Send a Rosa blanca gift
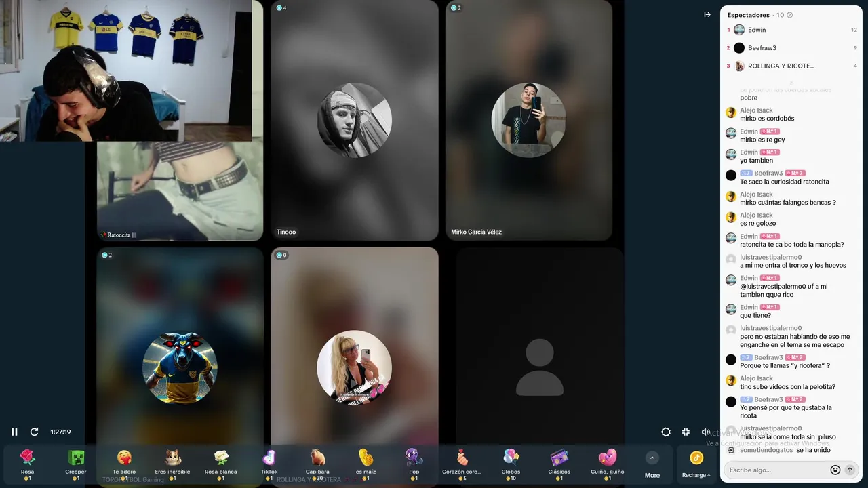 point(221,464)
